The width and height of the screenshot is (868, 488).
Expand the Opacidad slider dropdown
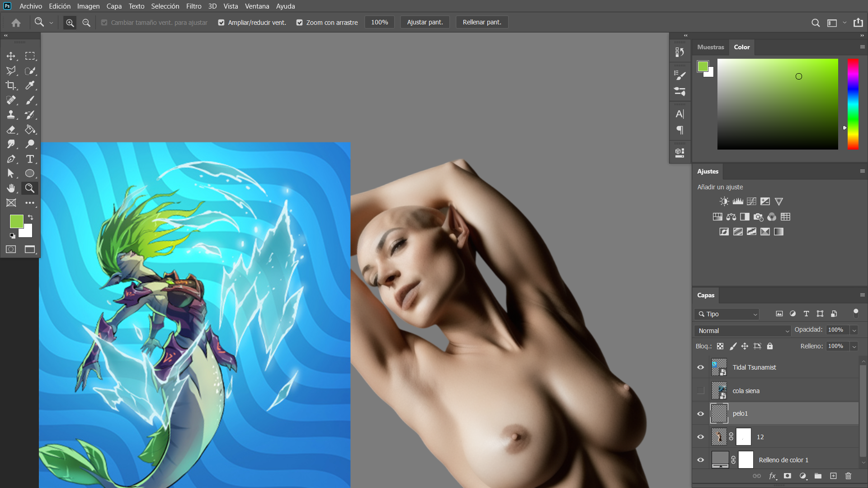[x=854, y=330]
